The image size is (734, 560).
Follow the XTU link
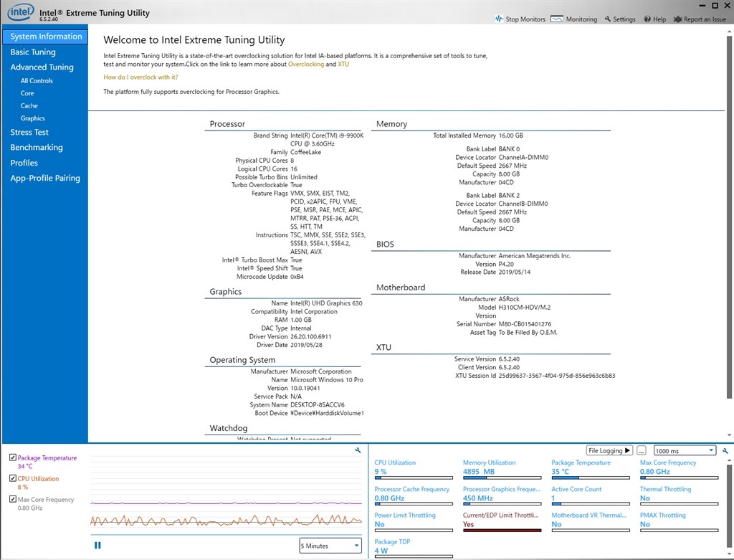point(343,64)
